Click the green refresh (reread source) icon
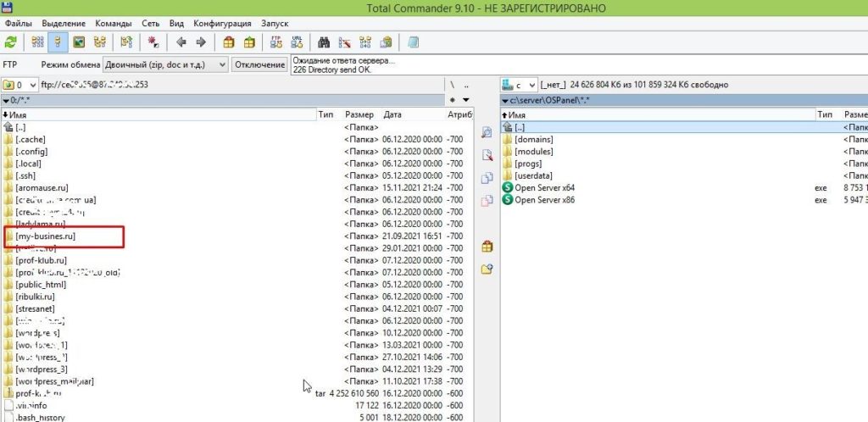Viewport: 868px width, 422px height. (11, 42)
